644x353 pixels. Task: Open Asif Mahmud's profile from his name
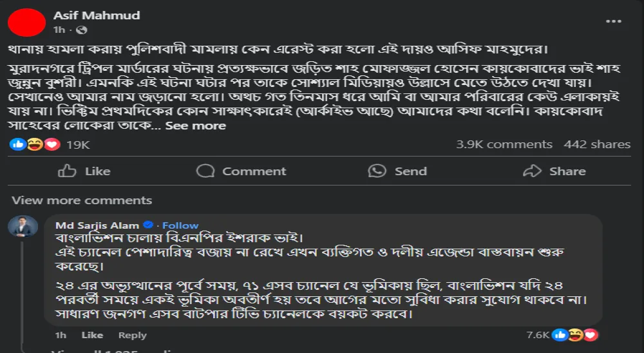coord(96,15)
